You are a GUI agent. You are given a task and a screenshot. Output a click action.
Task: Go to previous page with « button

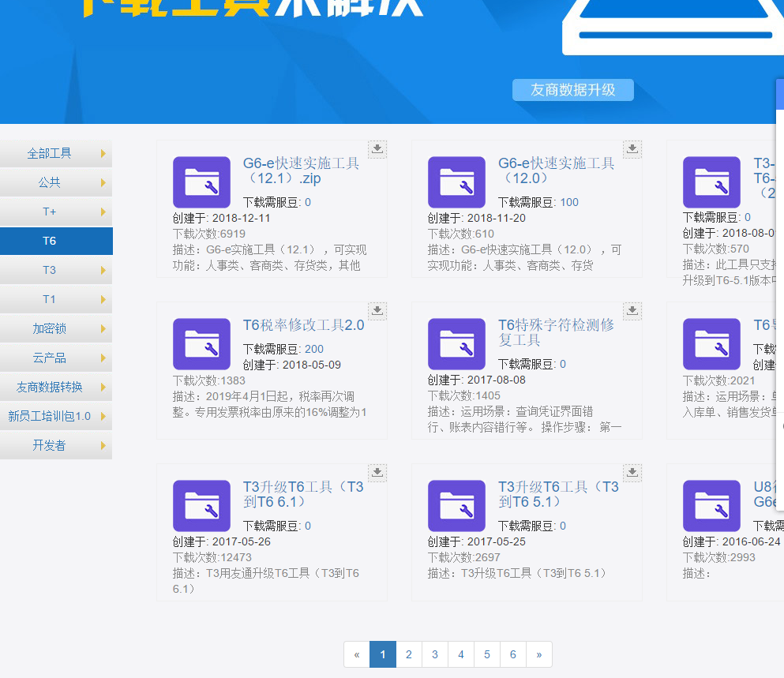coord(357,654)
